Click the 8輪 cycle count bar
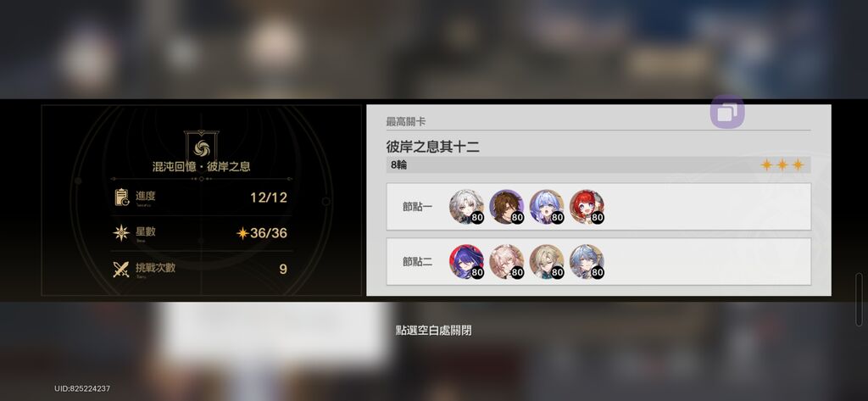868x401 pixels. [x=598, y=164]
